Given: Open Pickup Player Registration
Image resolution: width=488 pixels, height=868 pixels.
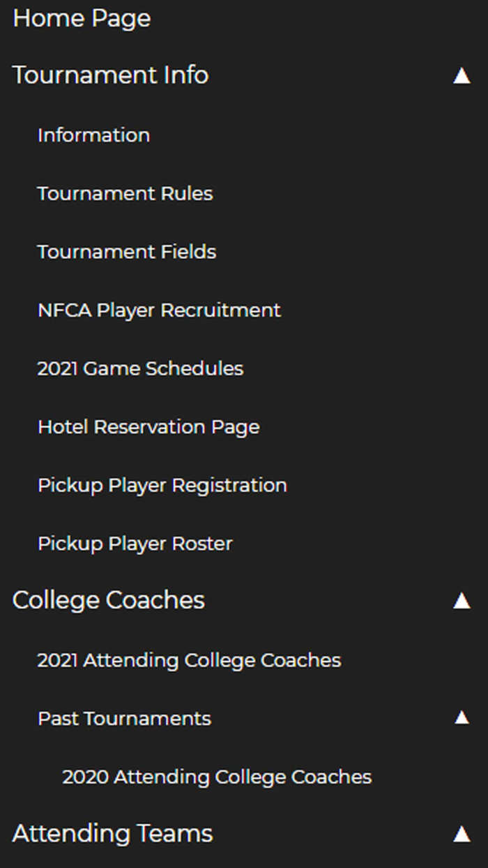Looking at the screenshot, I should coord(162,485).
